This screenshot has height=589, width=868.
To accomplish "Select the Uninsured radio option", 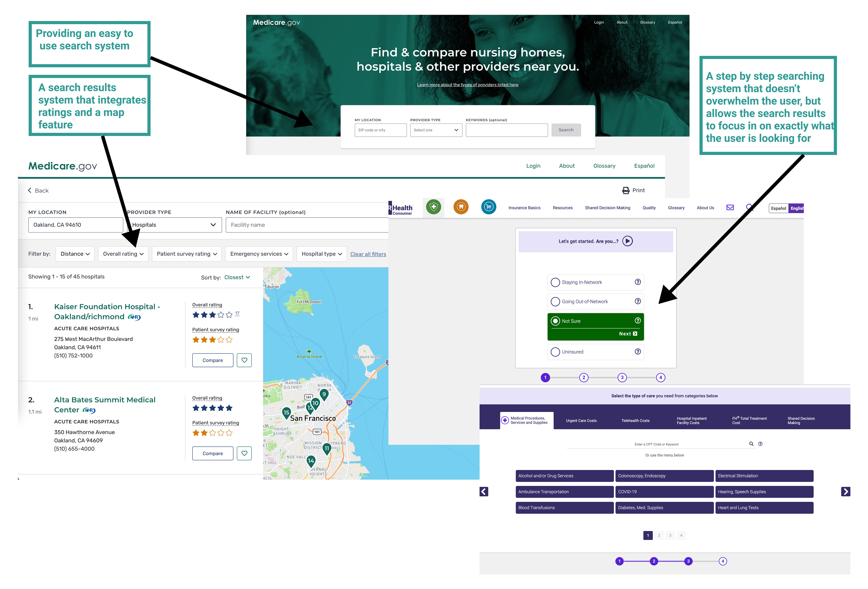I will pyautogui.click(x=555, y=352).
